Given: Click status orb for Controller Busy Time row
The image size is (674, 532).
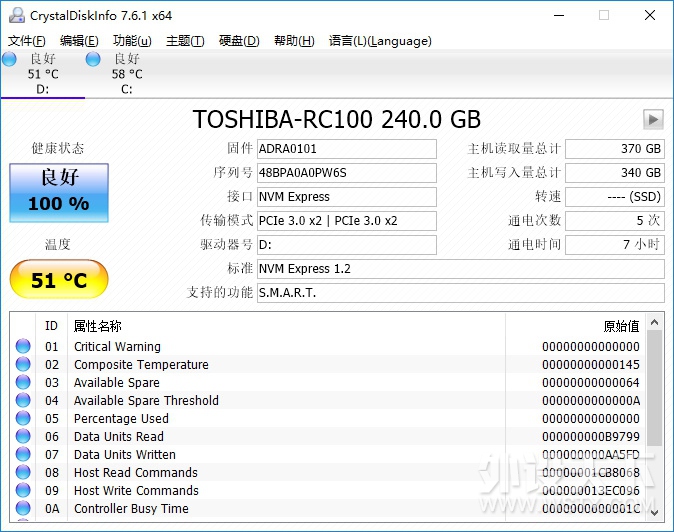Looking at the screenshot, I should [x=23, y=508].
